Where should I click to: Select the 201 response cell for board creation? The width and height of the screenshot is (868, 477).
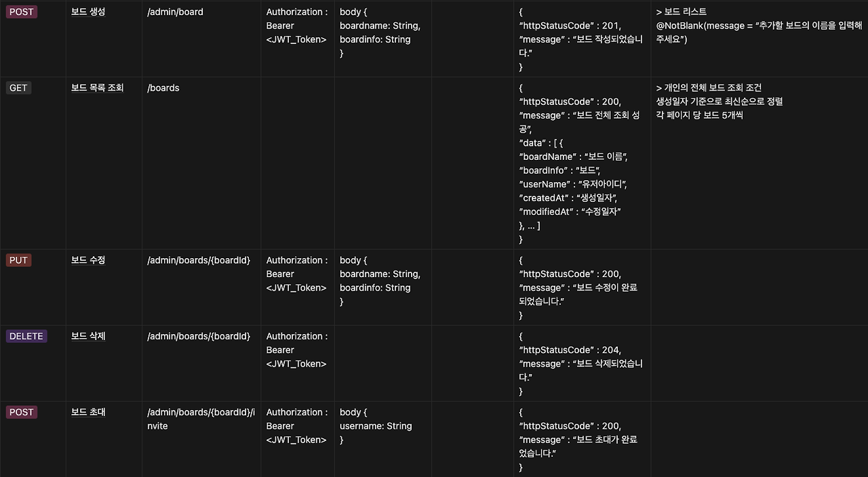pos(581,39)
